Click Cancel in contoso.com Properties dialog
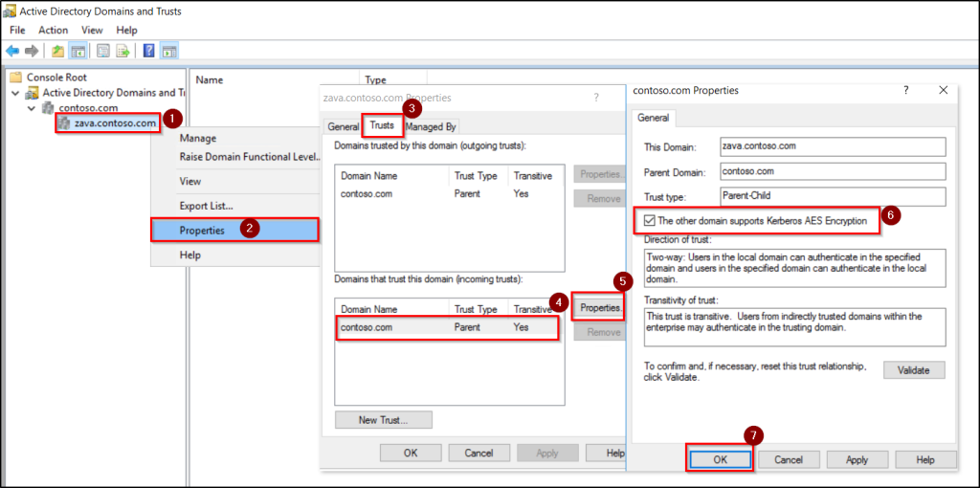 789,459
